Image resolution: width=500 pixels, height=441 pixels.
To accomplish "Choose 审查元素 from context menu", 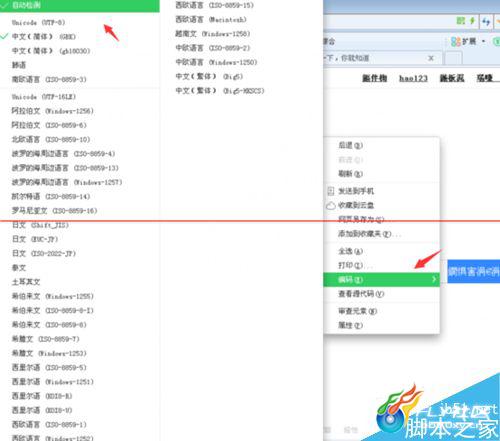I will point(381,311).
